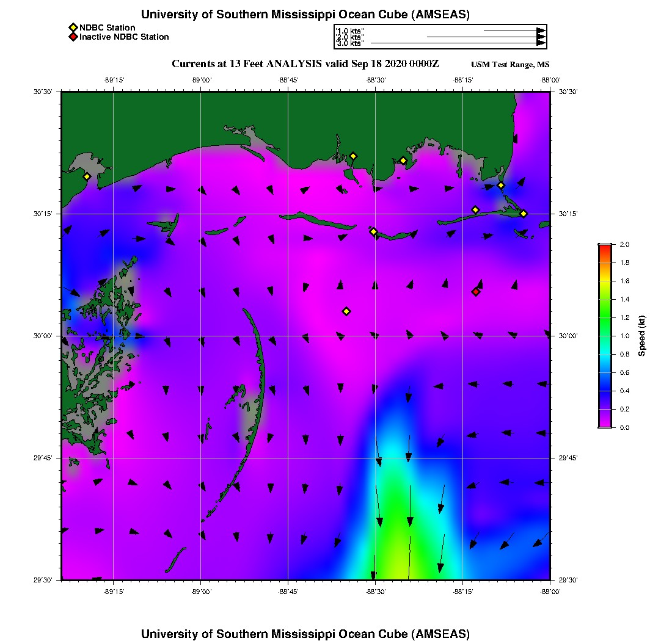This screenshot has height=641, width=672.
Task: Click the 1.0 kts arrow in scale legend
Action: coord(513,31)
